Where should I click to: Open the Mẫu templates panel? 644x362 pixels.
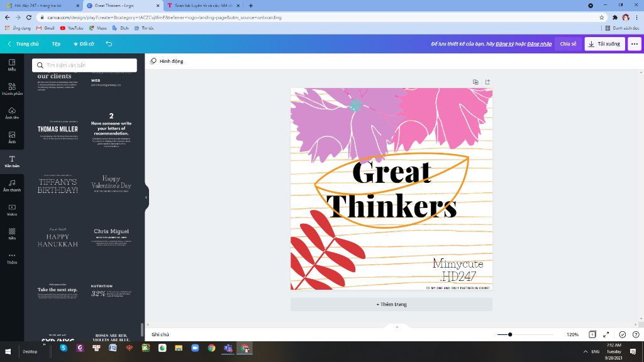(x=12, y=65)
